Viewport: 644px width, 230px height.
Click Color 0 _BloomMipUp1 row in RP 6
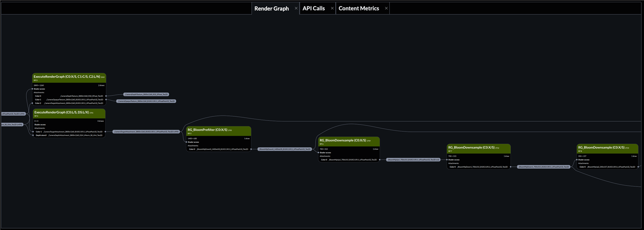tap(349, 160)
